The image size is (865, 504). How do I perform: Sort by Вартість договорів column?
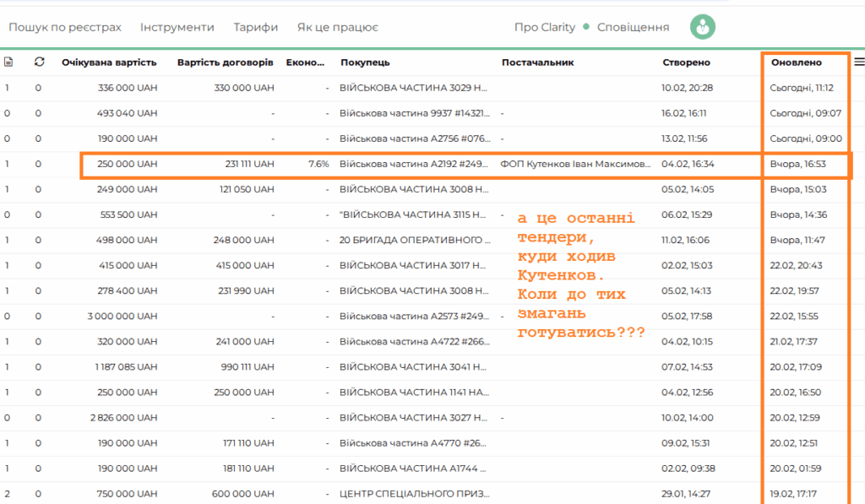tap(225, 62)
